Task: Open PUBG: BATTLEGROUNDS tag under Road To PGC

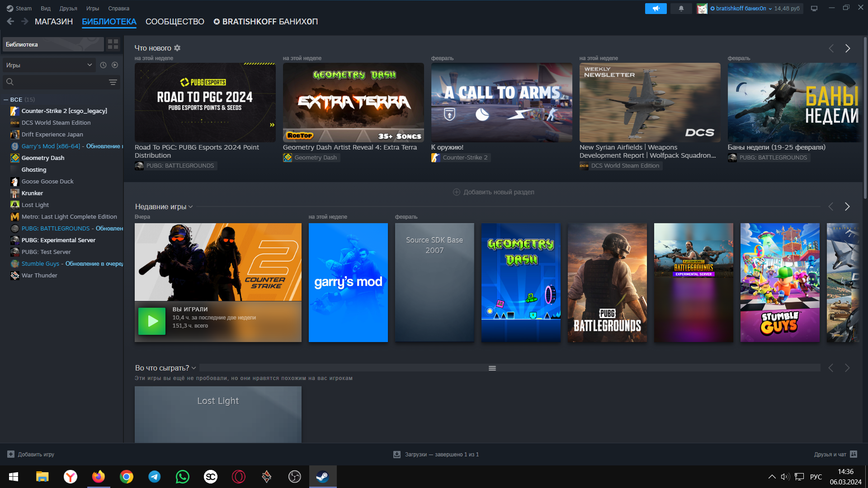Action: 176,166
